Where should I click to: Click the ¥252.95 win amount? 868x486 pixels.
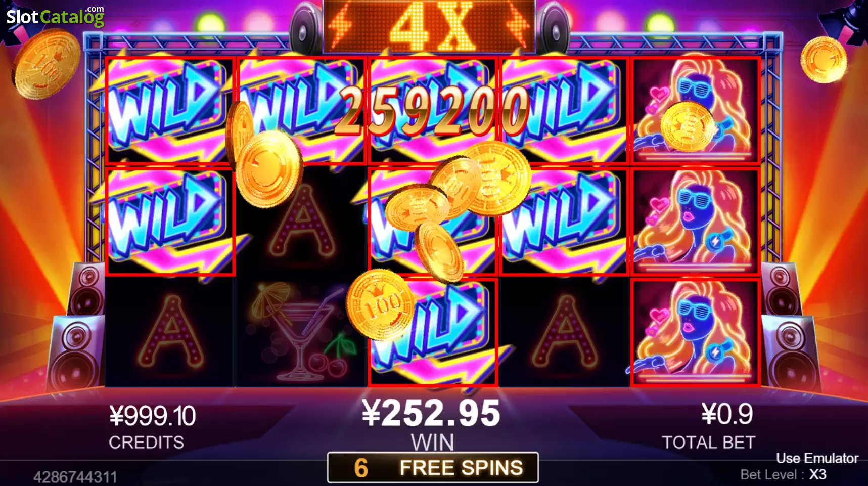click(431, 413)
